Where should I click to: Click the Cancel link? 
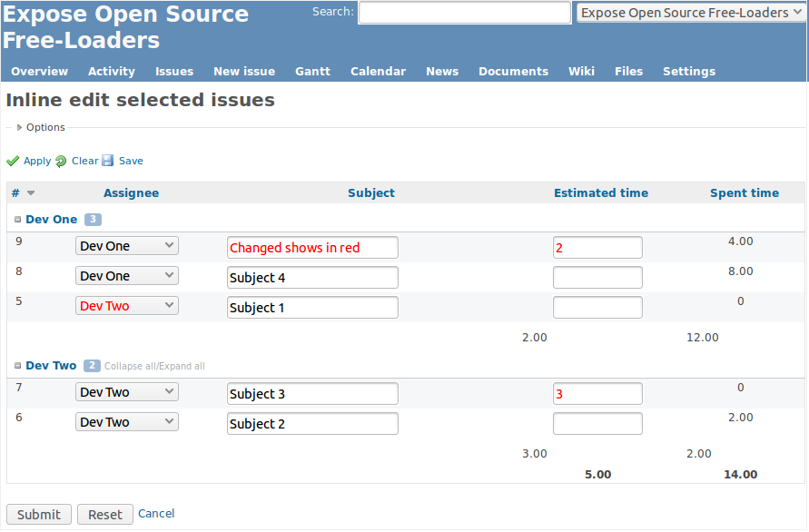tap(156, 514)
